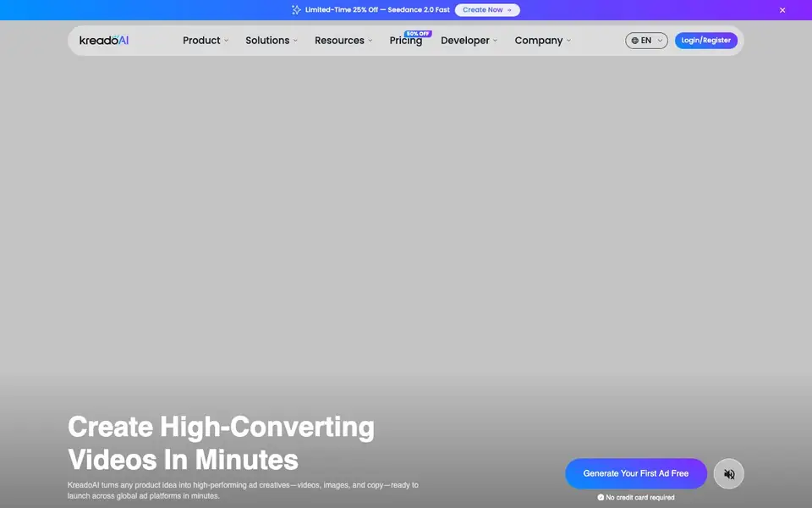This screenshot has height=508, width=812.
Task: Click the Limited-Time 25% Off banner text
Action: tap(377, 10)
